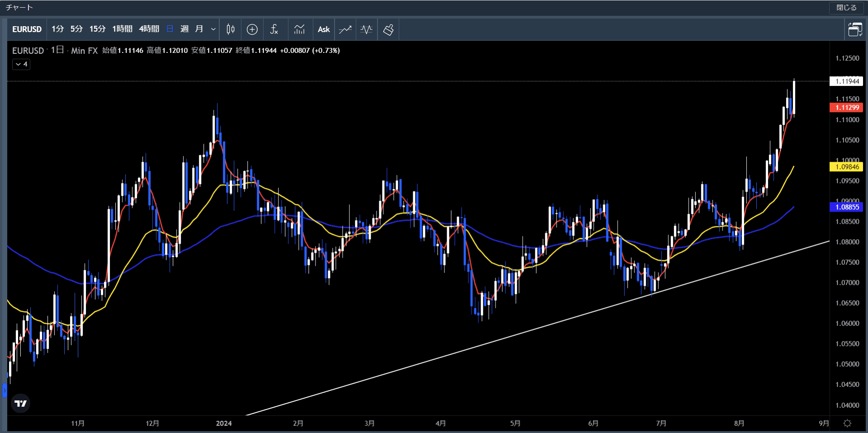Expand the timeframe dropdown arrow
This screenshot has width=868, height=433.
[213, 29]
